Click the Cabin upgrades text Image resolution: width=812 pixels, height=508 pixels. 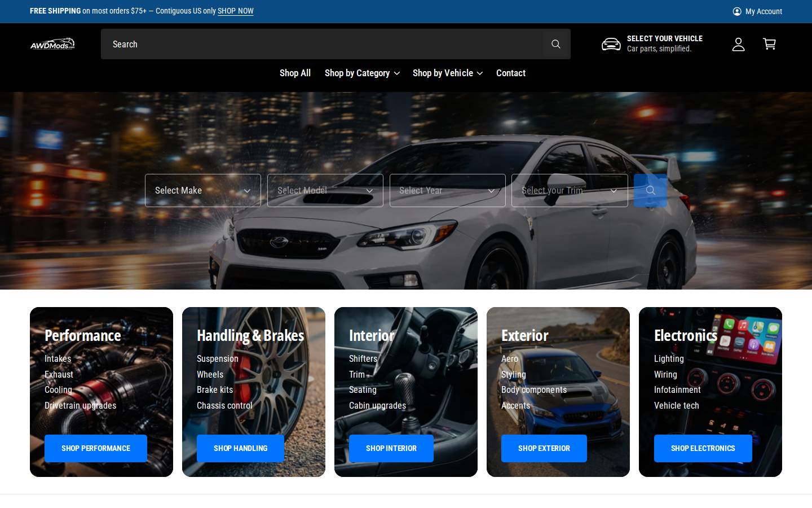coord(378,405)
